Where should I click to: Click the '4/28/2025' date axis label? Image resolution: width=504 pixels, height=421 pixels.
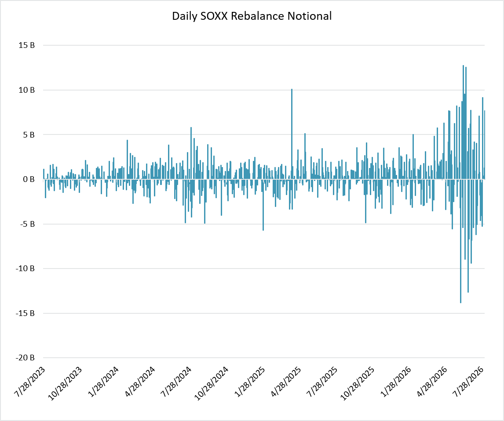[286, 381]
